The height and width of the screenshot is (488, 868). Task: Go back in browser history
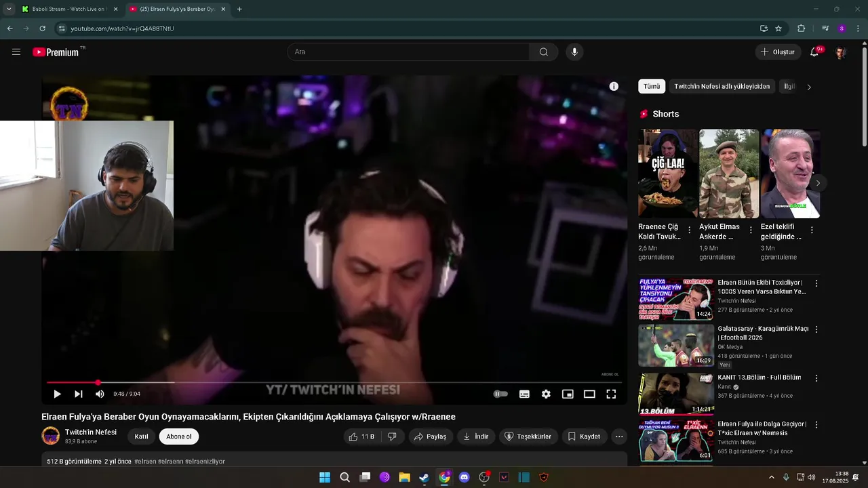[x=9, y=28]
